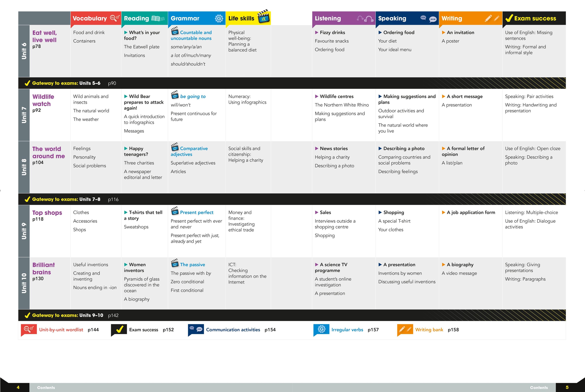Click the headphones icon in Listening header
The image size is (585, 392).
365,18
